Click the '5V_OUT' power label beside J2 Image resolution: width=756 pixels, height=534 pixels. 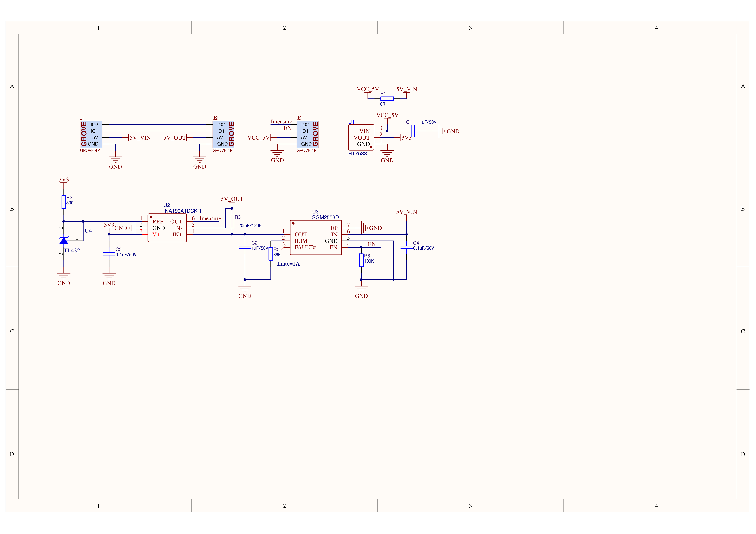tap(175, 138)
